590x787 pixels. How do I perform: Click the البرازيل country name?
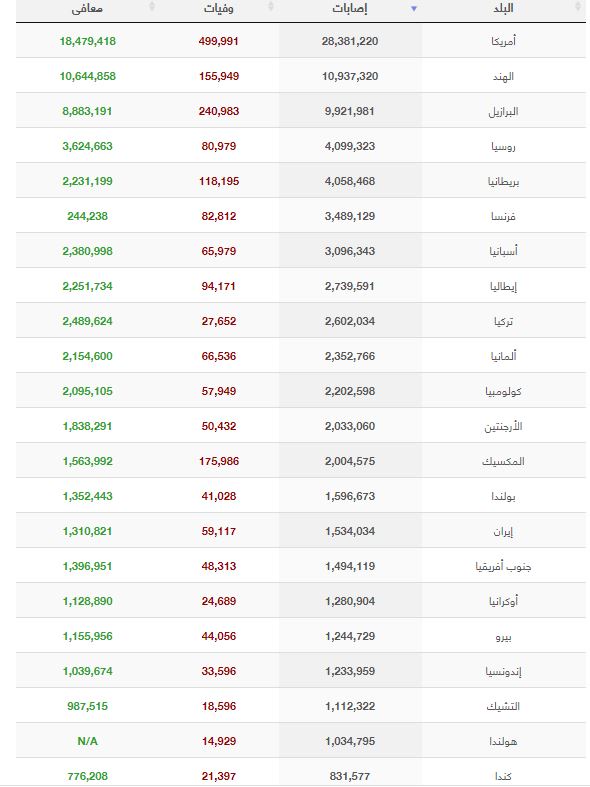coord(503,111)
